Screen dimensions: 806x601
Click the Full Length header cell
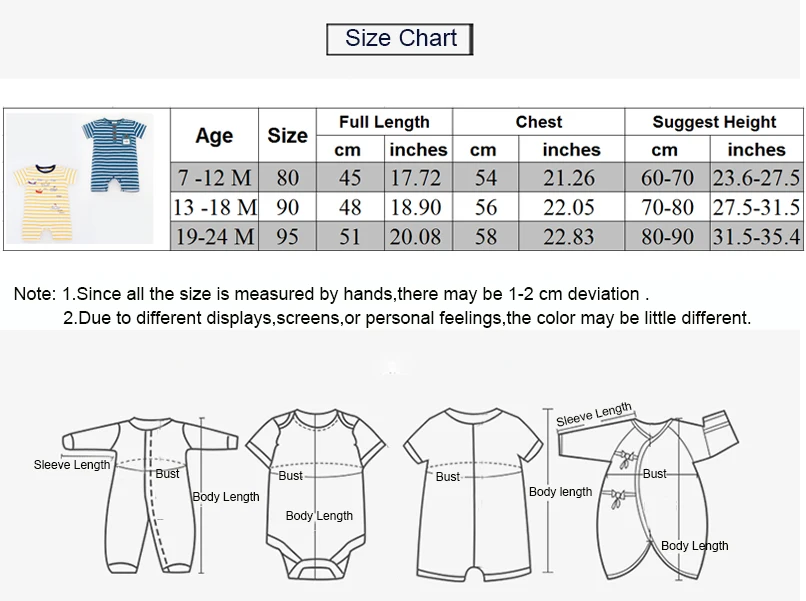pos(384,122)
